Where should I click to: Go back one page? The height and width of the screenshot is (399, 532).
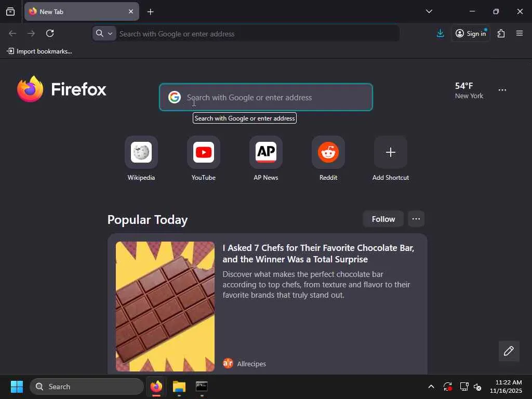point(12,33)
